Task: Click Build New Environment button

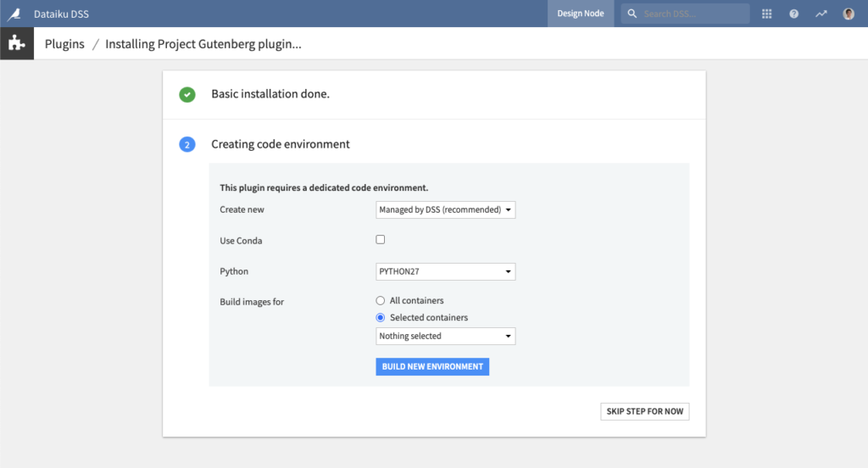Action: coord(432,366)
